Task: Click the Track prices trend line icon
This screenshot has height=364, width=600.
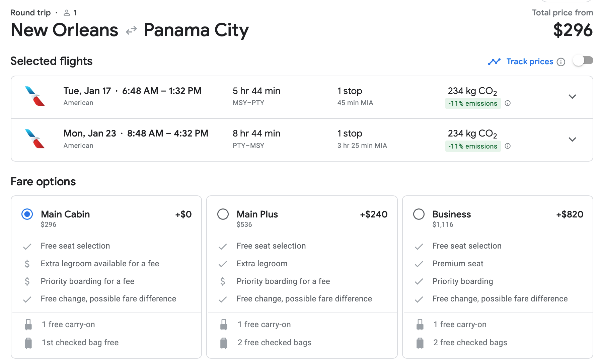Action: coord(494,62)
